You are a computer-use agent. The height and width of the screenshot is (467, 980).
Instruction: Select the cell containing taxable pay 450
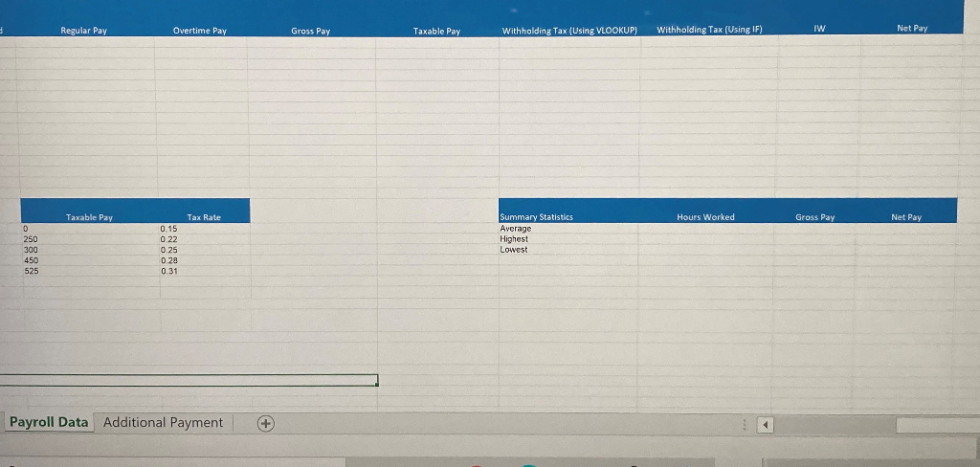[x=90, y=260]
